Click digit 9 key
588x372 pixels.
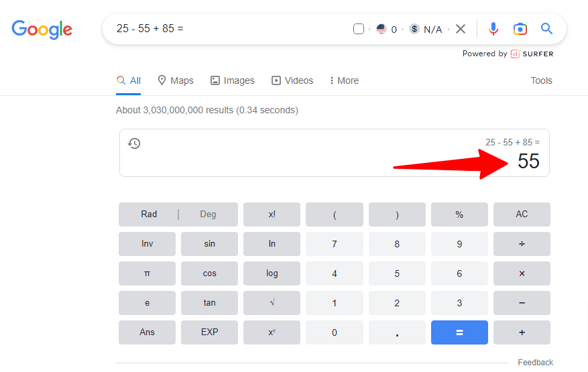pos(459,244)
